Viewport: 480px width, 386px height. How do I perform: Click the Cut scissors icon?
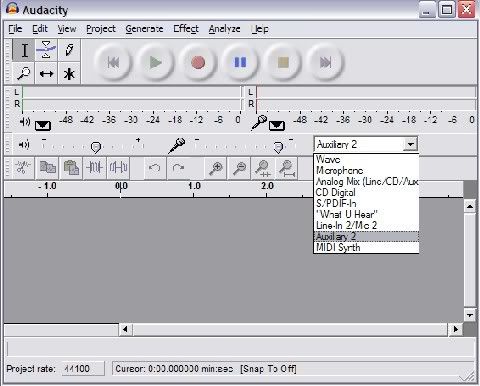(23, 167)
